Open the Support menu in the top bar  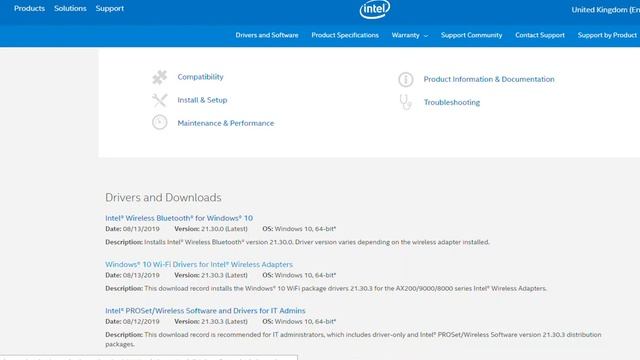(110, 9)
